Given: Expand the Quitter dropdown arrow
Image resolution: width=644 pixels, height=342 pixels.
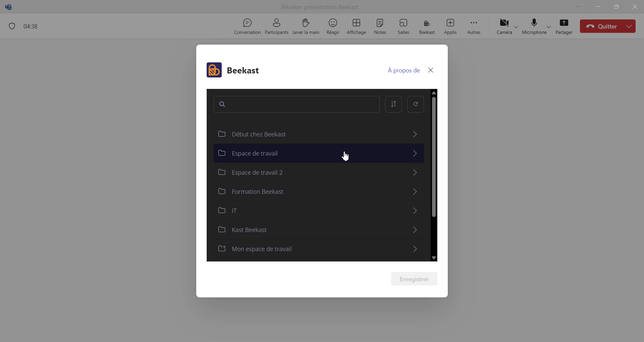Looking at the screenshot, I should 629,26.
